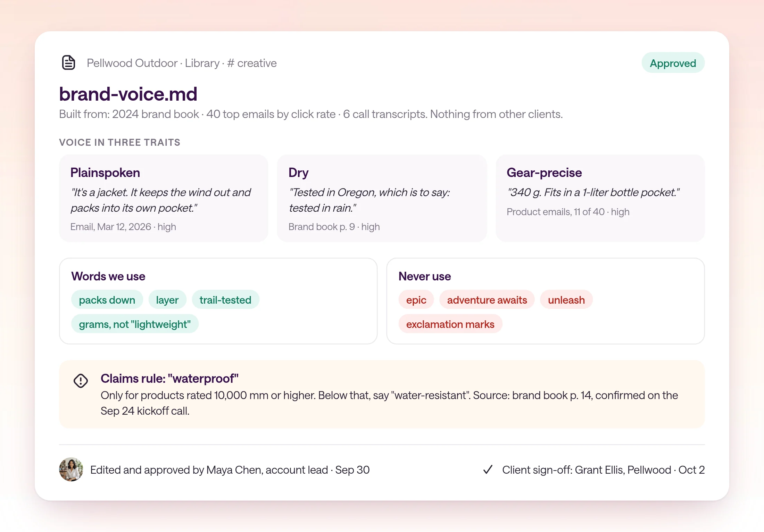Open the Plainspoken trait card
Screen dimensions: 764x532
[164, 198]
